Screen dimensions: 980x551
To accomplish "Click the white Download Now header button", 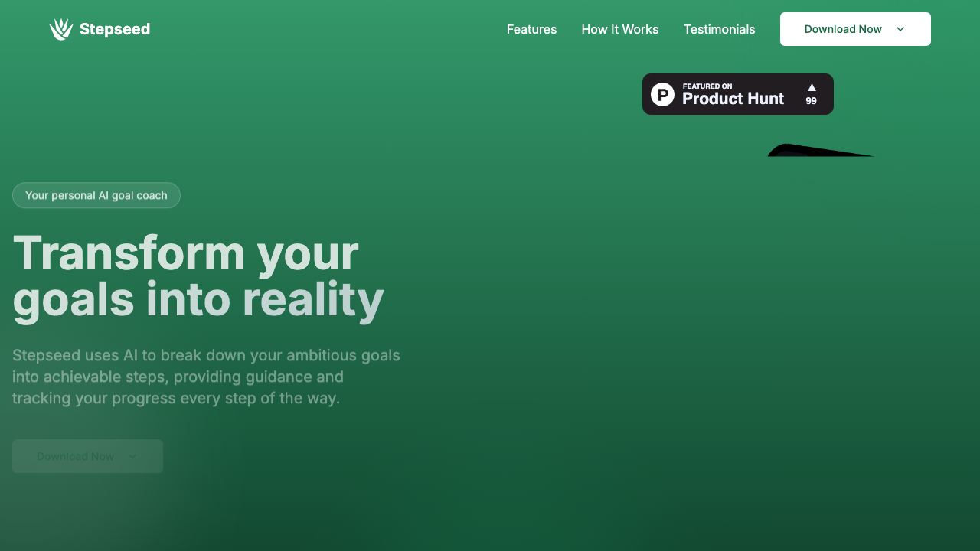I will [855, 29].
